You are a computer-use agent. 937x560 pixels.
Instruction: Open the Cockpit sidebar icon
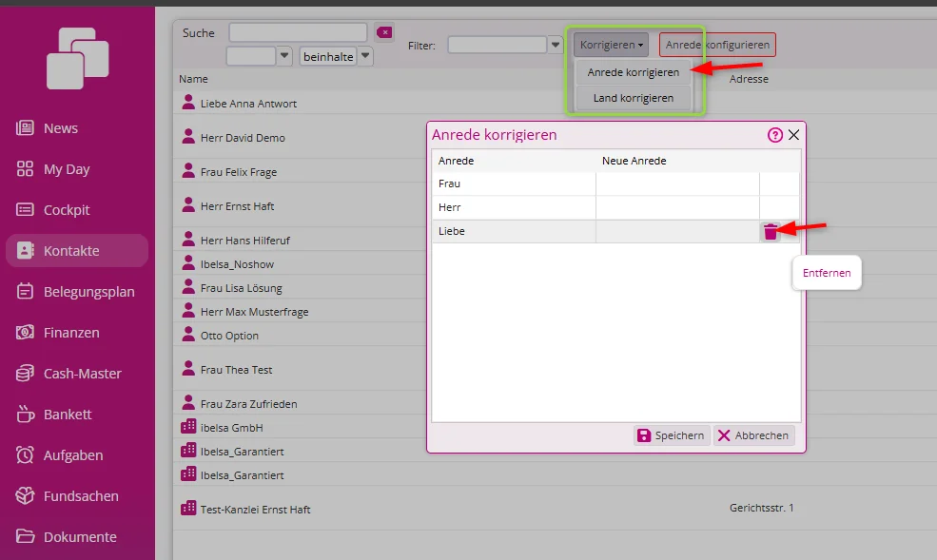tap(25, 209)
